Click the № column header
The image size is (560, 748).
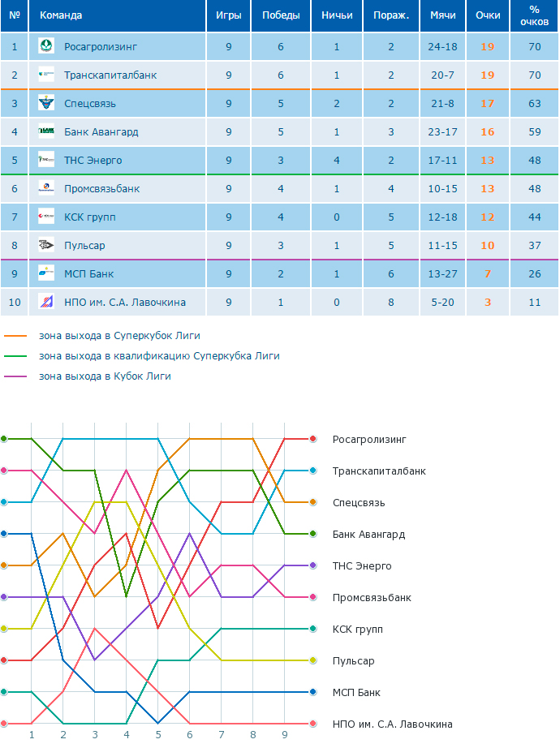click(x=15, y=15)
